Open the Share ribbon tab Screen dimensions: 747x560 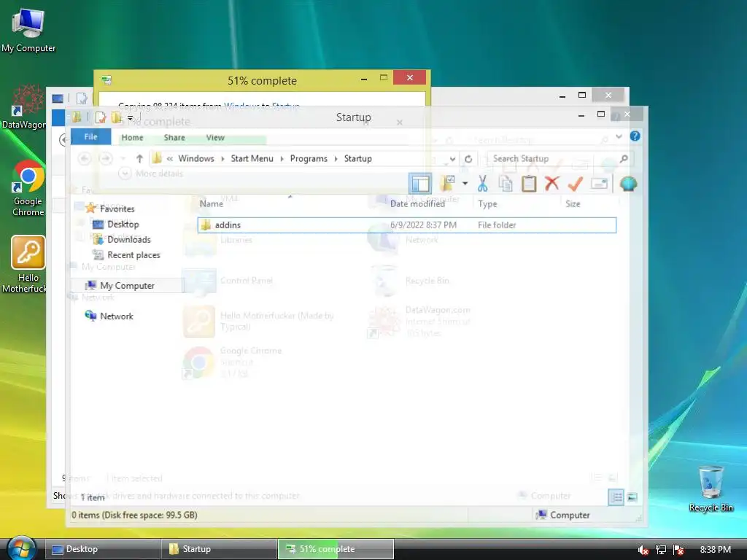174,138
